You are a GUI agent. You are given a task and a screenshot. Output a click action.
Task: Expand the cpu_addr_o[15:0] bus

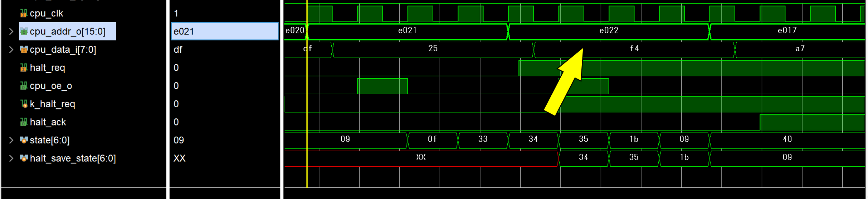click(x=11, y=32)
